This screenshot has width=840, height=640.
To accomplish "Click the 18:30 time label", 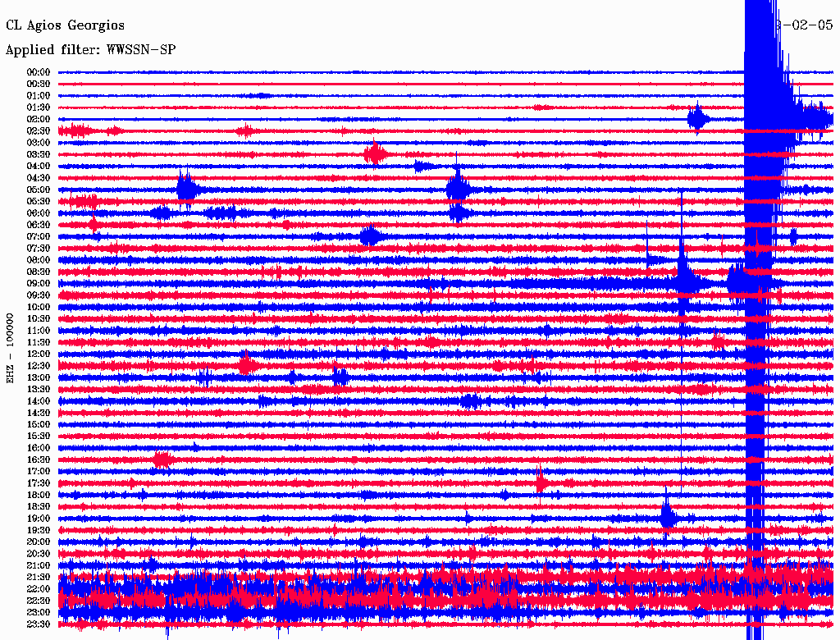I will (x=39, y=506).
